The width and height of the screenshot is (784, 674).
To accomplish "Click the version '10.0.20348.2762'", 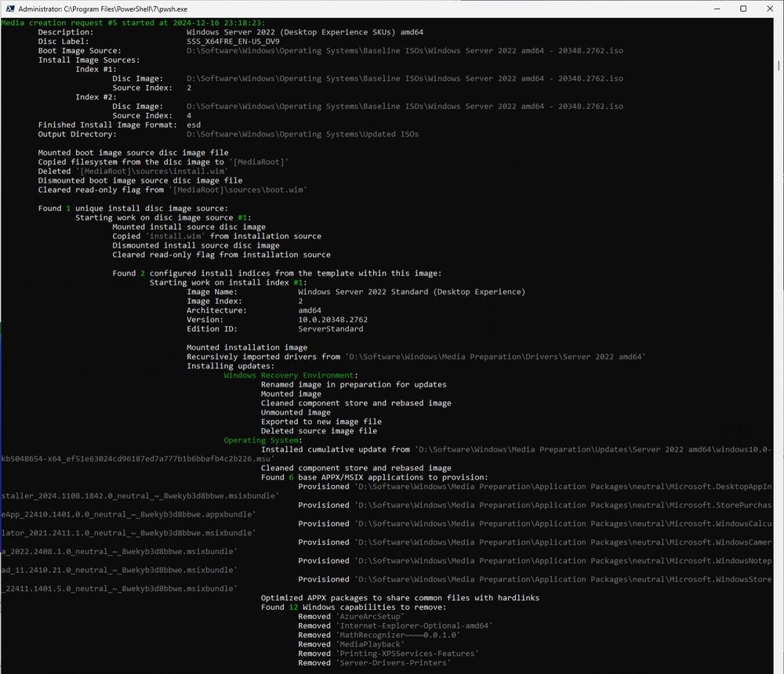I will (x=333, y=320).
